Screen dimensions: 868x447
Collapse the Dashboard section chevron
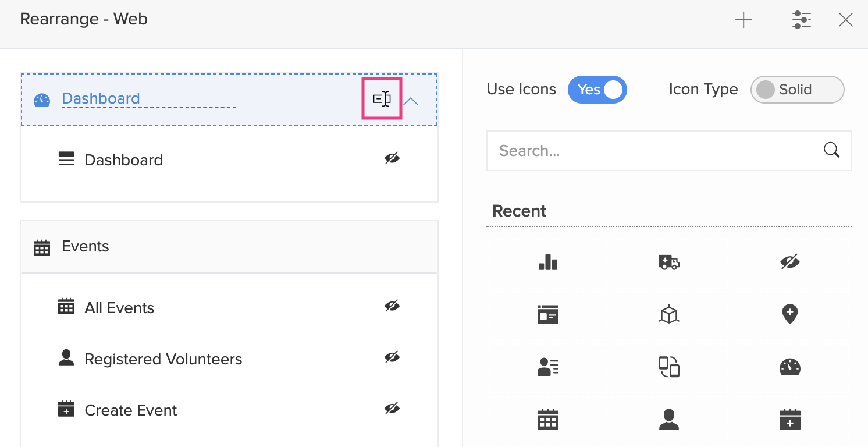[x=411, y=101]
